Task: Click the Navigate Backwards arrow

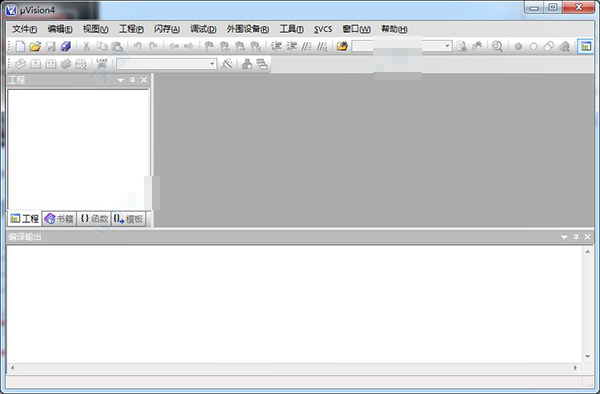Action: (x=174, y=46)
